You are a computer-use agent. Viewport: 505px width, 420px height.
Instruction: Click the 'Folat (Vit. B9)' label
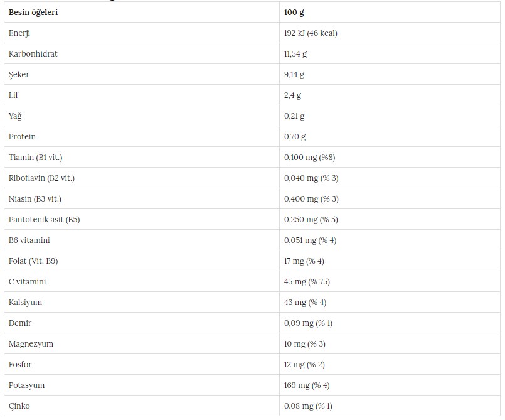click(33, 261)
